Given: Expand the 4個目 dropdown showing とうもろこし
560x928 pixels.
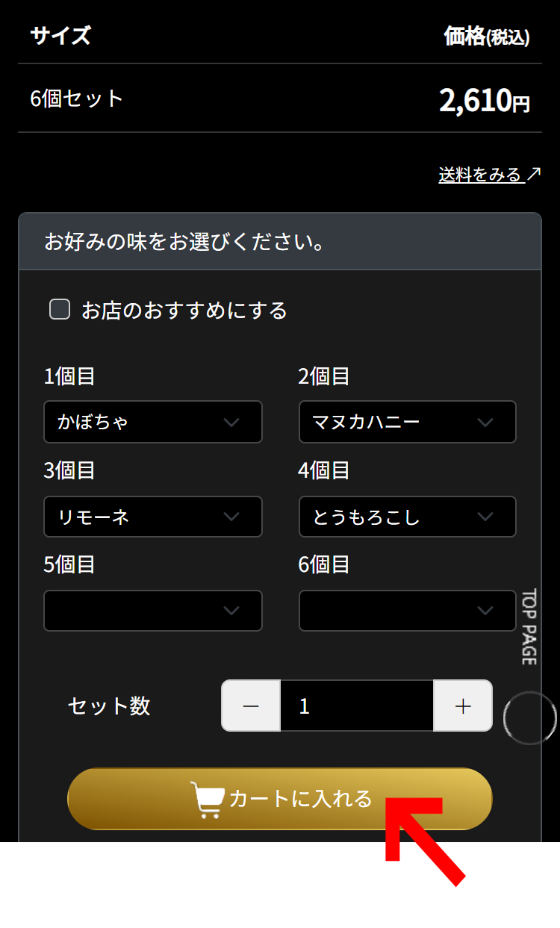Looking at the screenshot, I should (407, 517).
